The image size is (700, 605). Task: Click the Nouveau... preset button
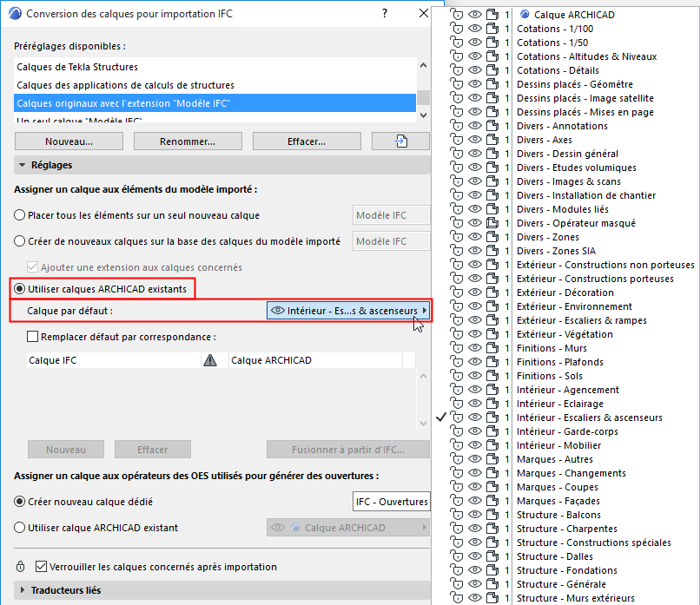tap(69, 141)
